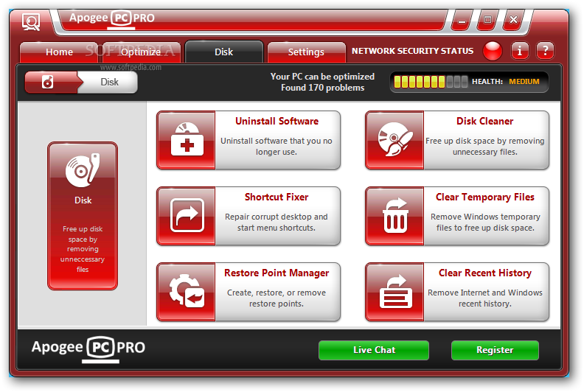Click the Clear Recent History title
Viewport: 584px width, 392px height.
coord(485,273)
